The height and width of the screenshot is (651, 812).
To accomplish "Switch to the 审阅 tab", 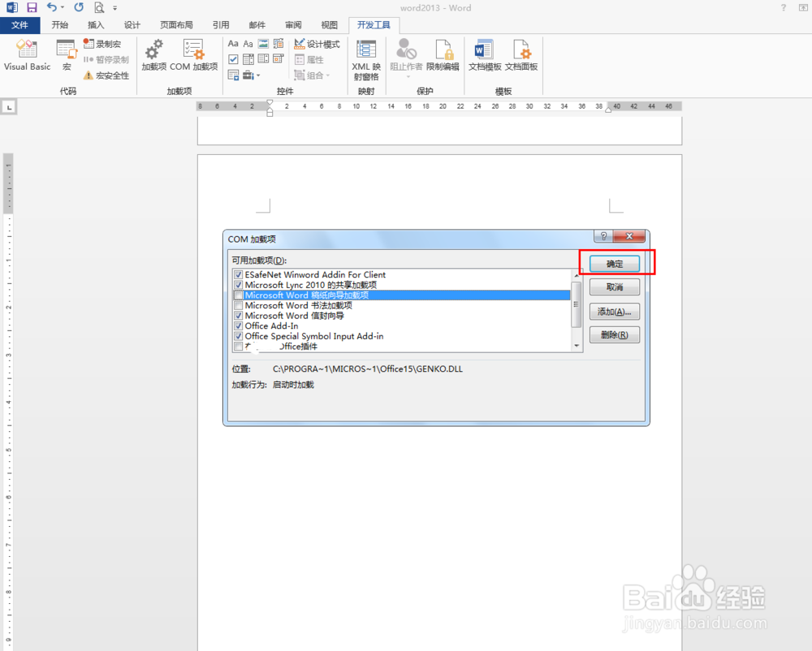I will pyautogui.click(x=293, y=25).
